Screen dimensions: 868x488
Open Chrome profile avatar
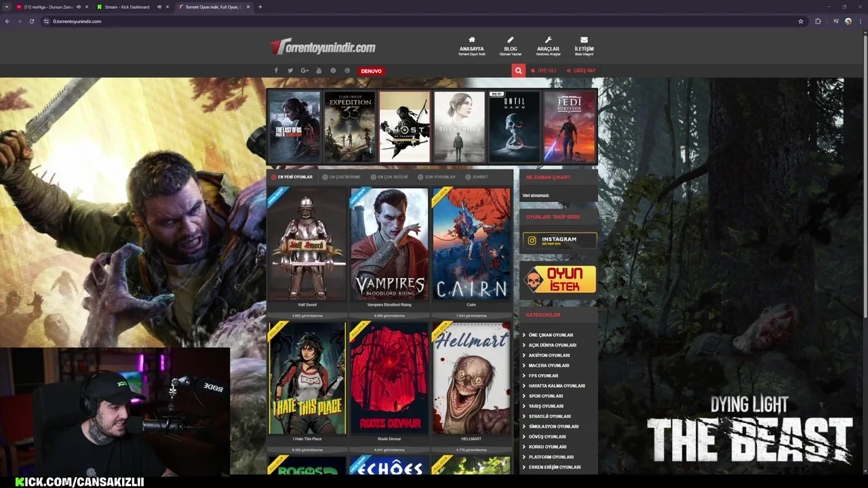click(x=848, y=21)
